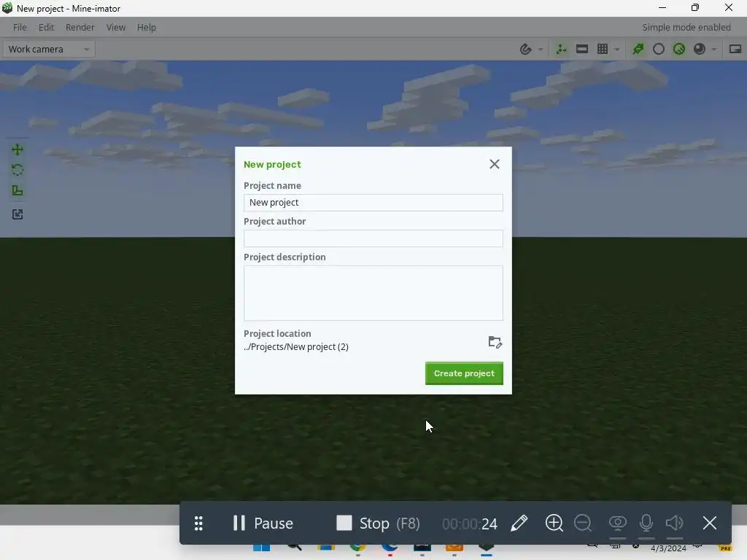
Task: Select the bend/transform export tool icon
Action: [x=18, y=214]
